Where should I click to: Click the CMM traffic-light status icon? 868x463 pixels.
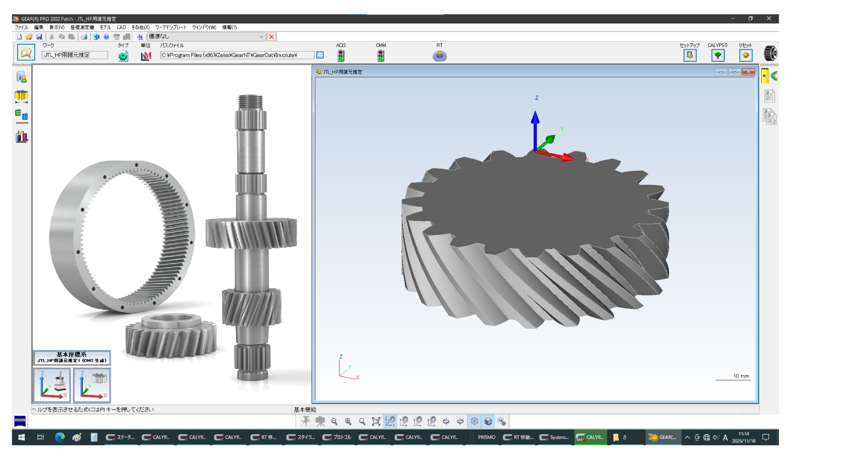(x=381, y=55)
